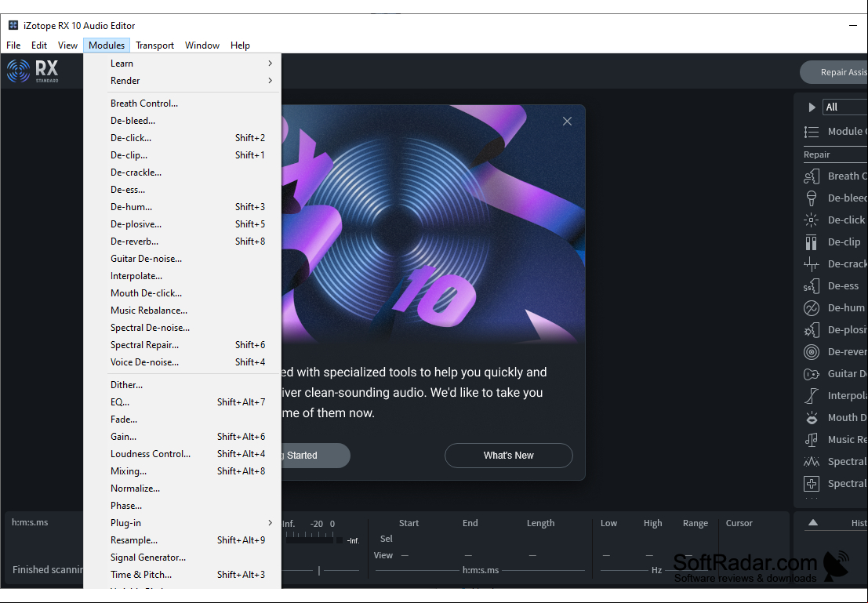Close the open Modules menu

pos(107,45)
